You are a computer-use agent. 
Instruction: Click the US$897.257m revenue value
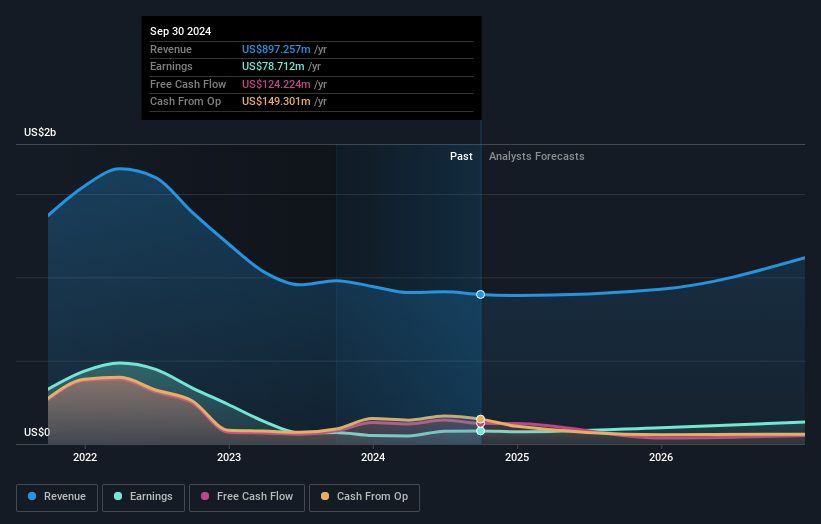(276, 49)
